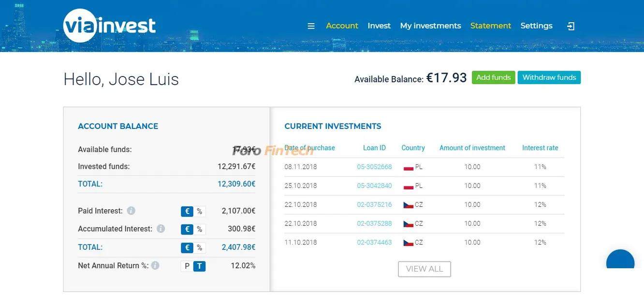Viewport: 644px width, 307px height.
Task: Select T option for Net Annual Return
Action: coord(199,266)
